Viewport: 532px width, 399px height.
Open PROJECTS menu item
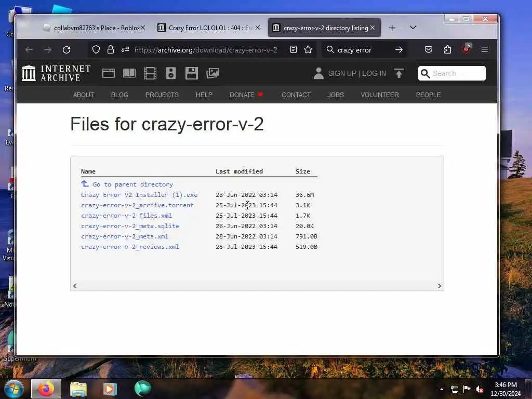[x=162, y=95]
